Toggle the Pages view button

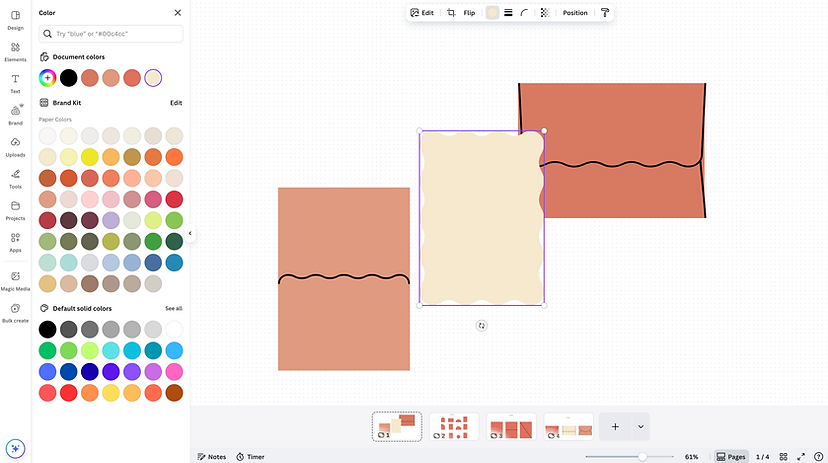pos(731,457)
